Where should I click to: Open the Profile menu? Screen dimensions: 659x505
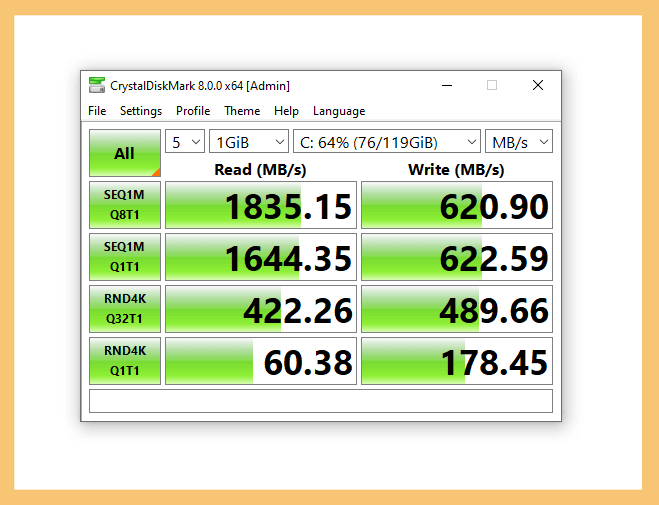pos(193,111)
